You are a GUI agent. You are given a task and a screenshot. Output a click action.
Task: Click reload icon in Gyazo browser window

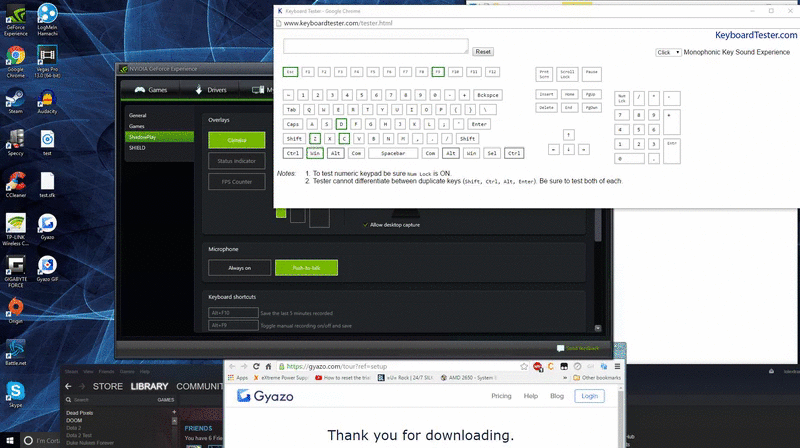point(256,366)
